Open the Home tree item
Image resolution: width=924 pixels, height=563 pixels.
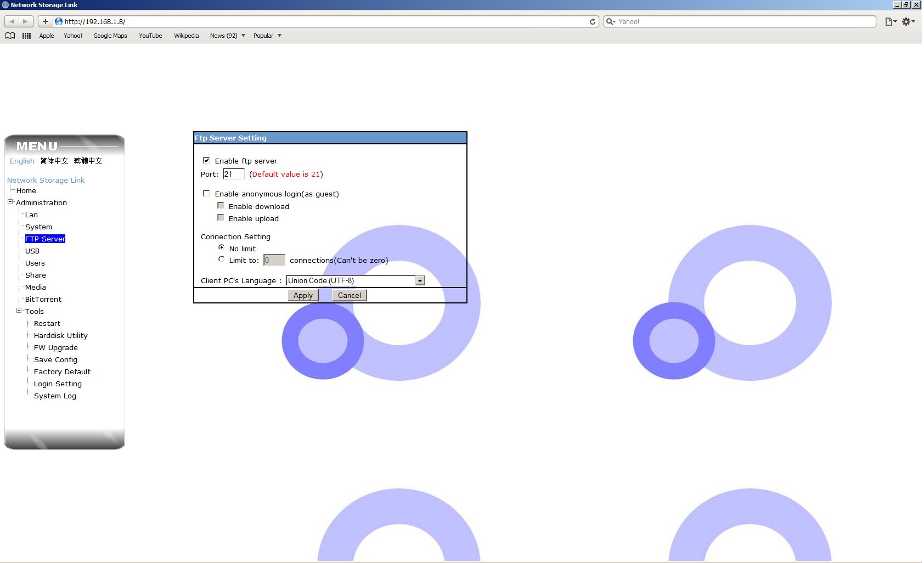[x=26, y=190]
